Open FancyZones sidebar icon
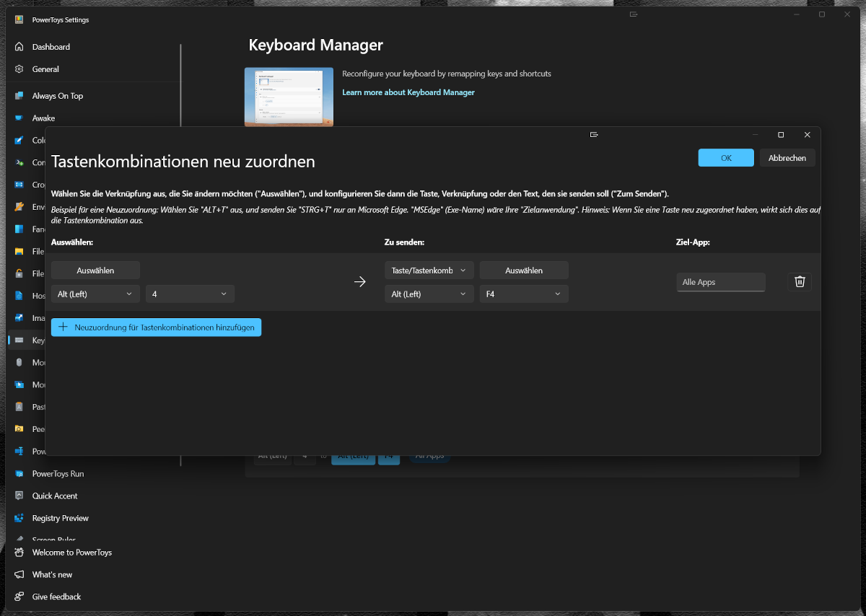866x616 pixels. [19, 229]
